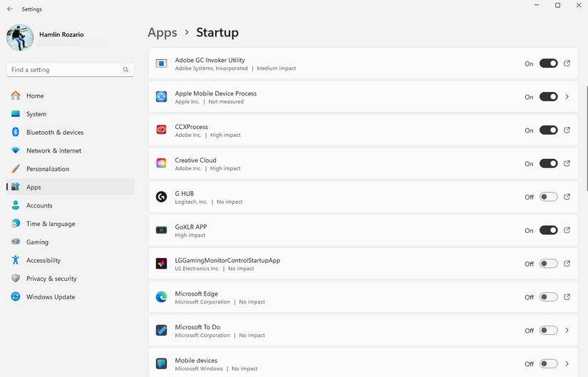This screenshot has width=588, height=377.
Task: Expand Microsoft To Do entry chevron
Action: 567,331
